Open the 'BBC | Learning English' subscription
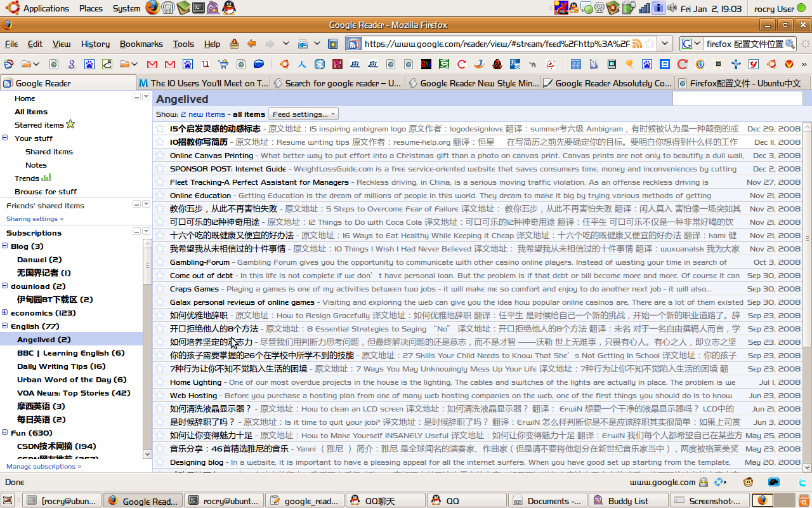The height and width of the screenshot is (508, 812). click(x=71, y=353)
